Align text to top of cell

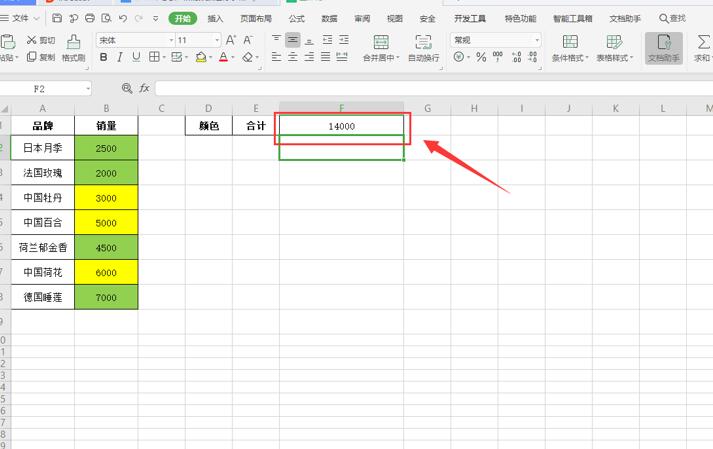(276, 40)
